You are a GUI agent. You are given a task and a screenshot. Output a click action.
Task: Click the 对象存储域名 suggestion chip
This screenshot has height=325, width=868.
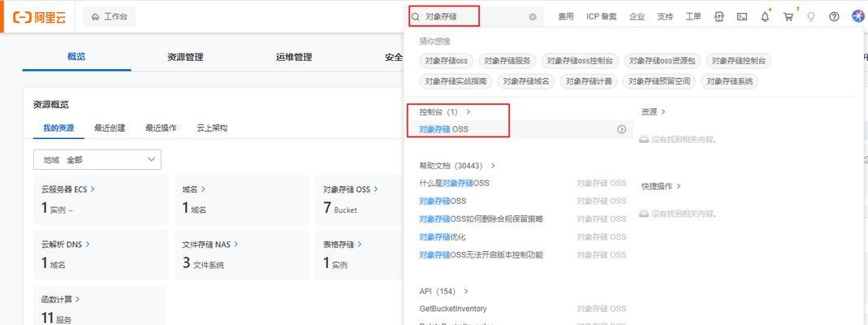(526, 80)
